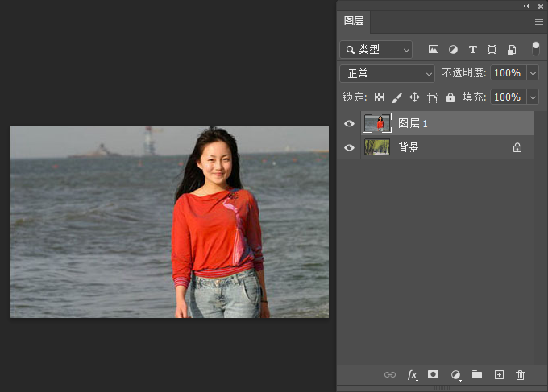Hide 图层 1 using eye icon
The height and width of the screenshot is (392, 548).
349,123
